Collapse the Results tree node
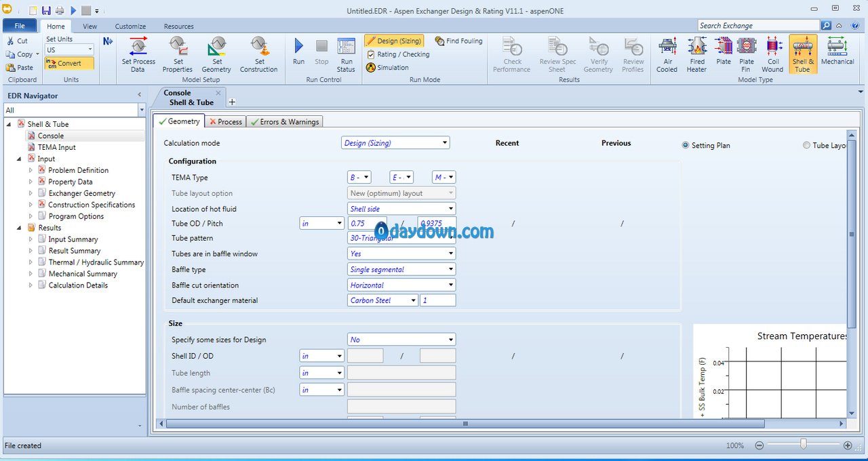The height and width of the screenshot is (461, 868). (x=20, y=228)
